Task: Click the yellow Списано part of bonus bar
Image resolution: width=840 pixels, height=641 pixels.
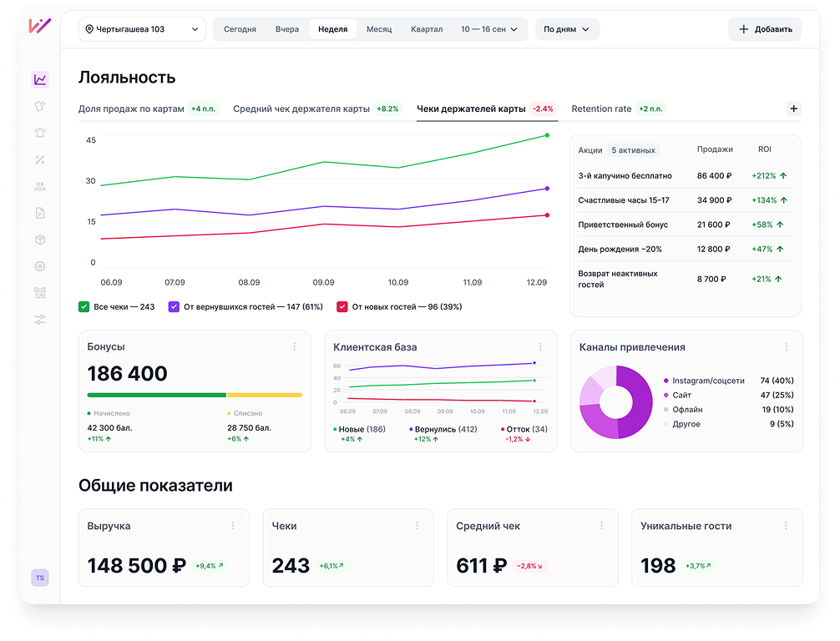Action: point(265,396)
